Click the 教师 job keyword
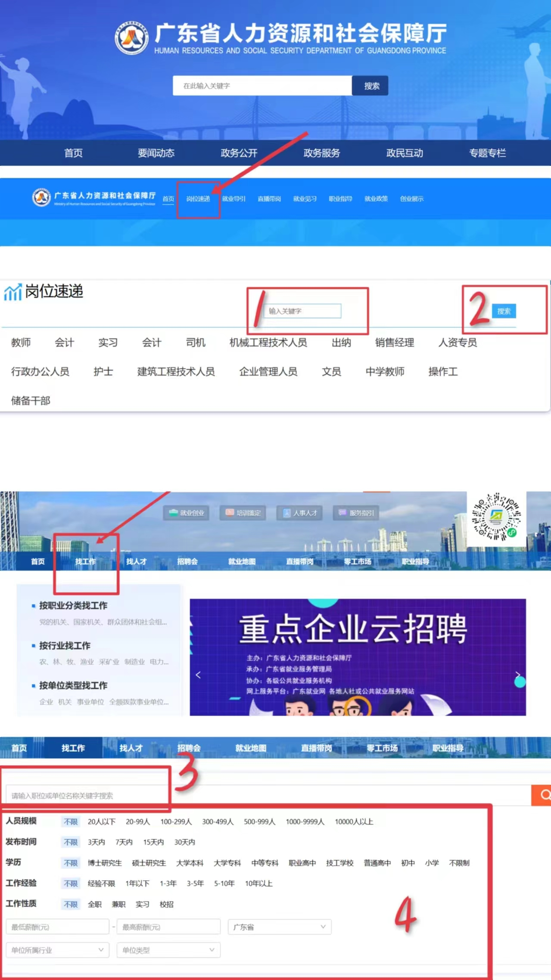Viewport: 551px width, 980px height. [x=21, y=342]
